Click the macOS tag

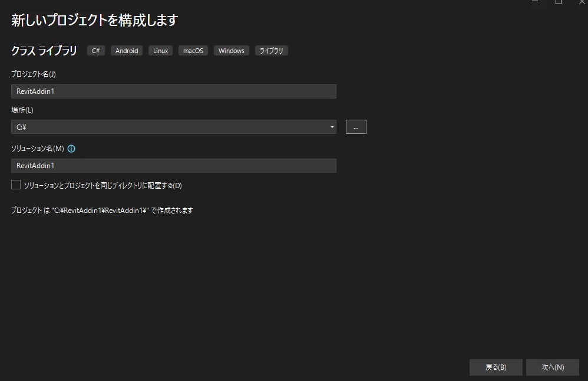(x=193, y=51)
